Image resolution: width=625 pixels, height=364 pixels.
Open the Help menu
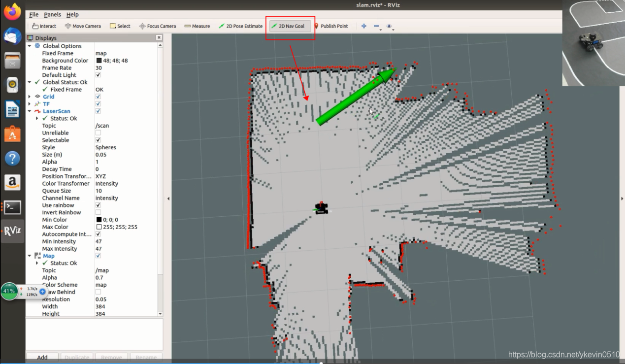tap(72, 15)
